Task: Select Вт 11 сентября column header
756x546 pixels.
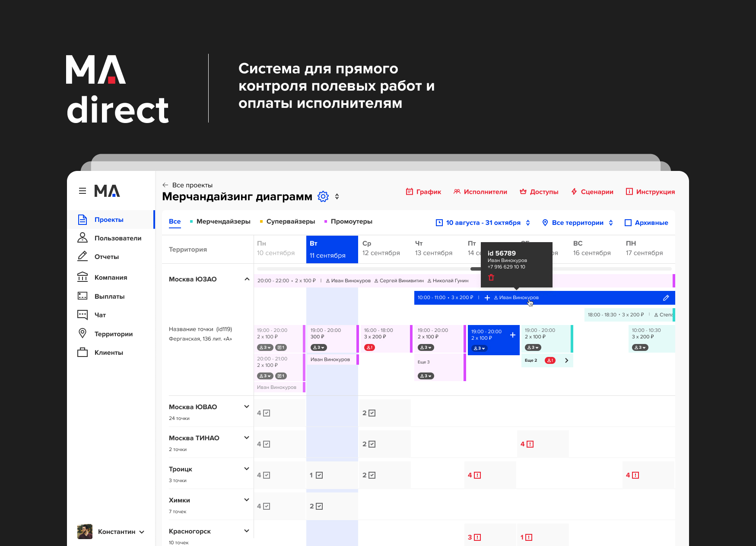Action: 332,249
